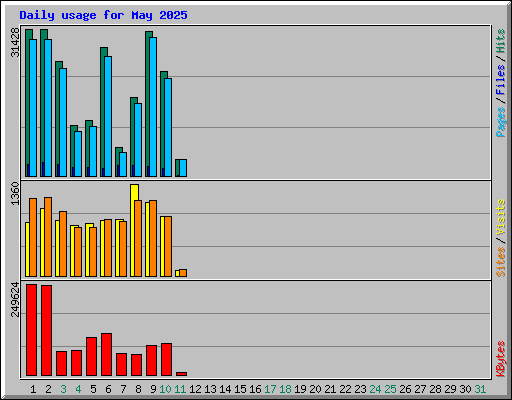
Task: Click the day 1 axis label
Action: point(33,389)
